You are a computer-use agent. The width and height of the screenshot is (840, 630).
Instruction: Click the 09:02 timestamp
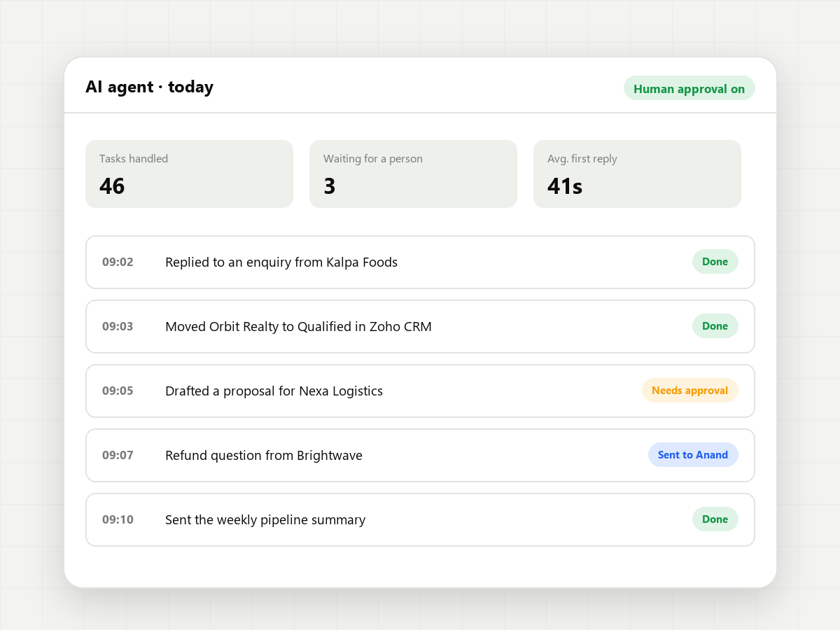coord(118,262)
